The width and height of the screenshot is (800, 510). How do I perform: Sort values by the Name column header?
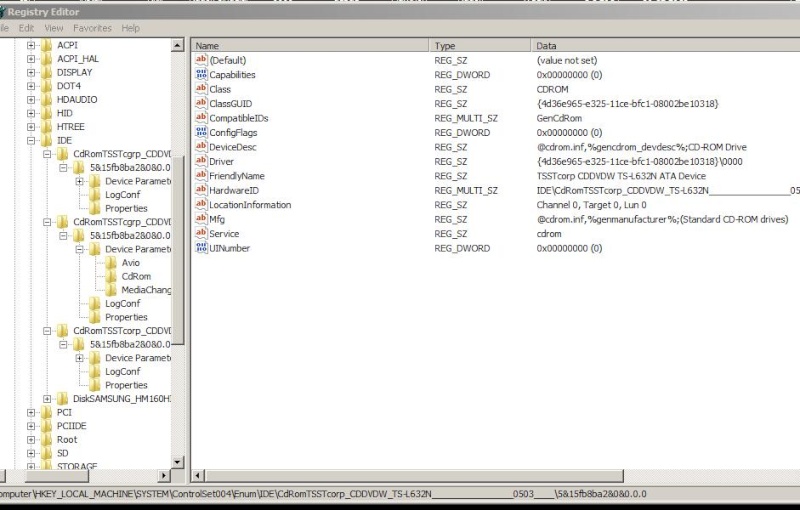[310, 45]
